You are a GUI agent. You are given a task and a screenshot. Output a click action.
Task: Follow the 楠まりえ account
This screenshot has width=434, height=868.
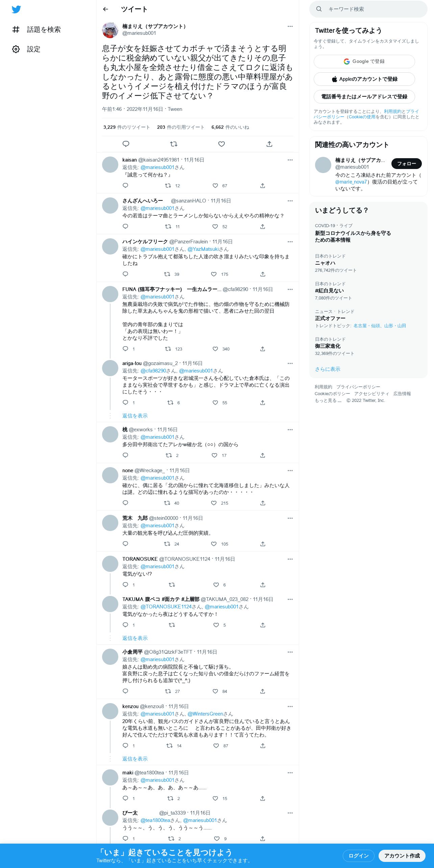pyautogui.click(x=407, y=164)
